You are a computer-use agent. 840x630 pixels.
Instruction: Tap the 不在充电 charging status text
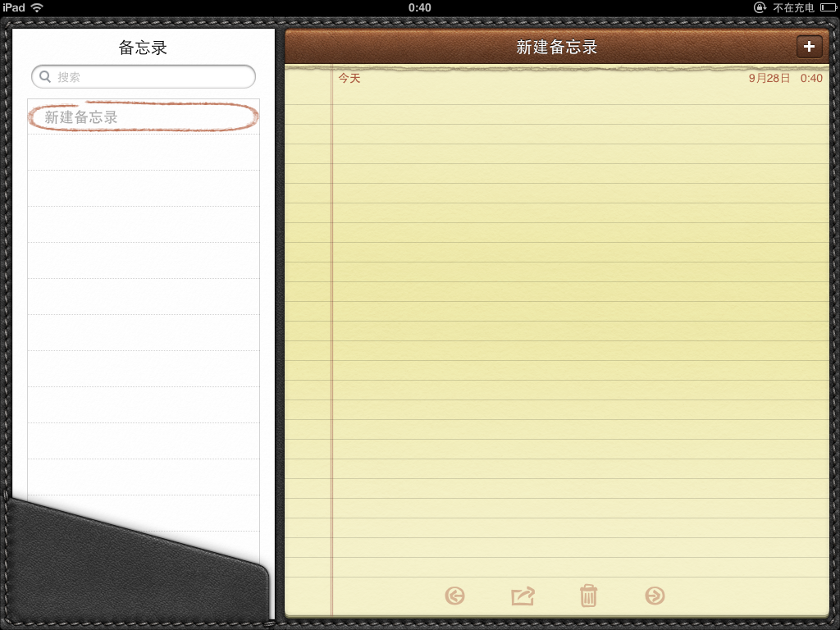[x=793, y=7]
